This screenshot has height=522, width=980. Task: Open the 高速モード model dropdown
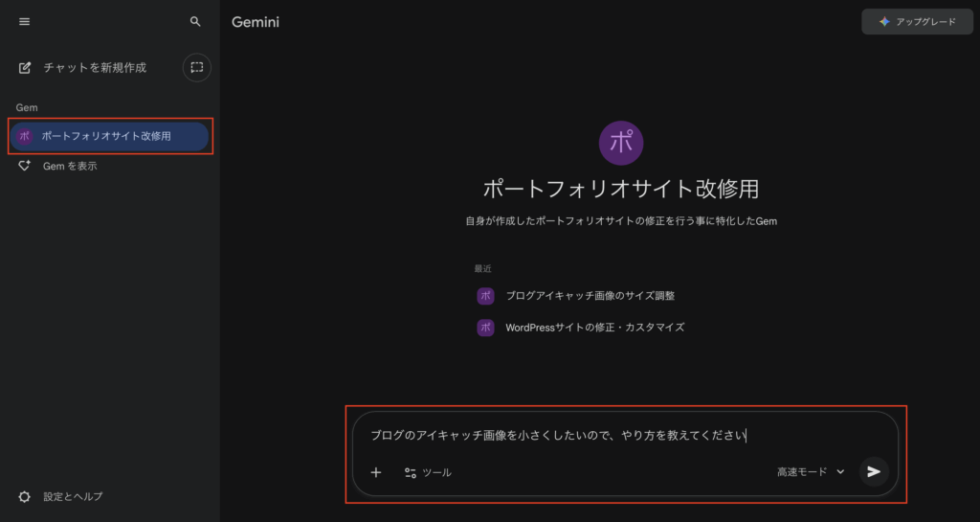coord(811,472)
